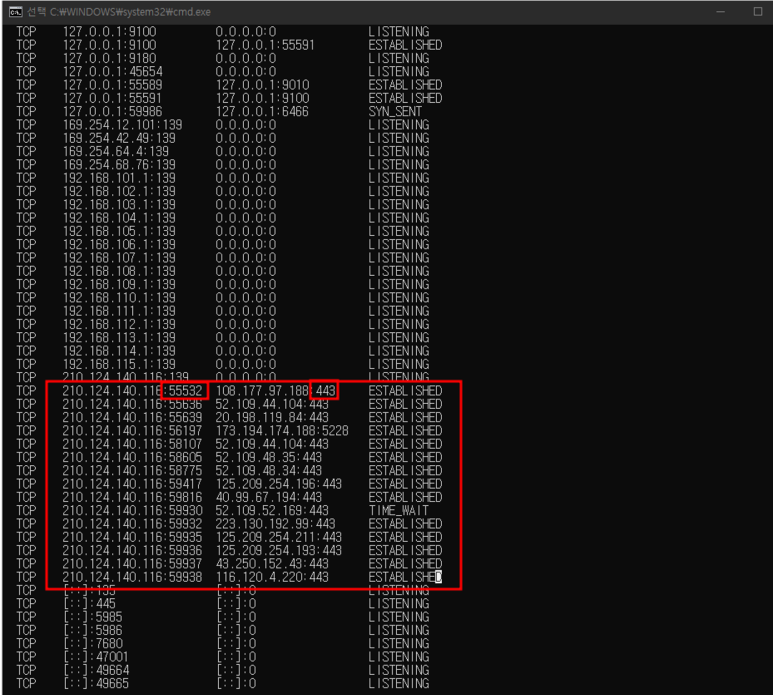The width and height of the screenshot is (773, 695).
Task: Select foreign address 116.120.4.220:443
Action: pos(272,577)
